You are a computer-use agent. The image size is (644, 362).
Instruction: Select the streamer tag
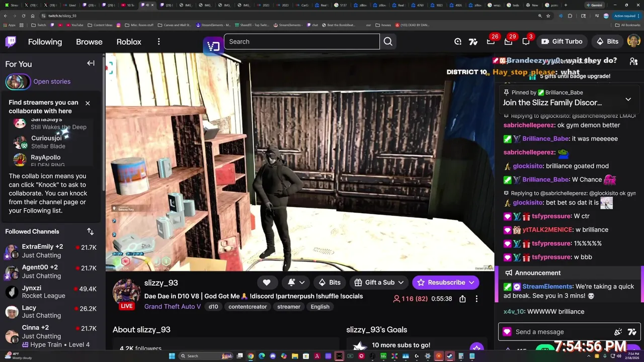point(289,307)
